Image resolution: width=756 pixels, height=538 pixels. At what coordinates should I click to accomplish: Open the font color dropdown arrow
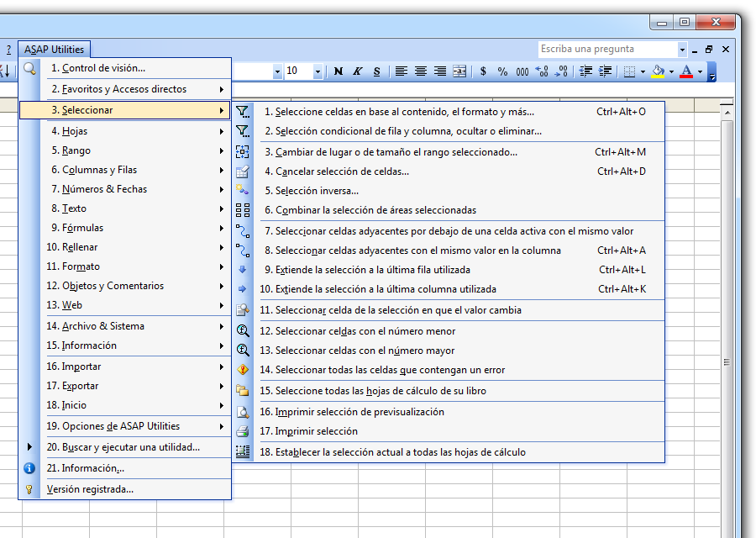[699, 71]
